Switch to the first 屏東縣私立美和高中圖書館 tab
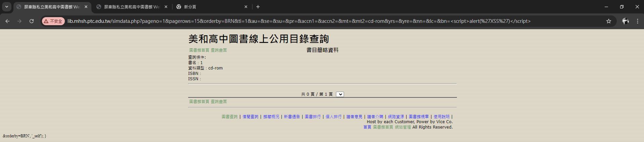The width and height of the screenshot is (644, 142). coord(52,7)
